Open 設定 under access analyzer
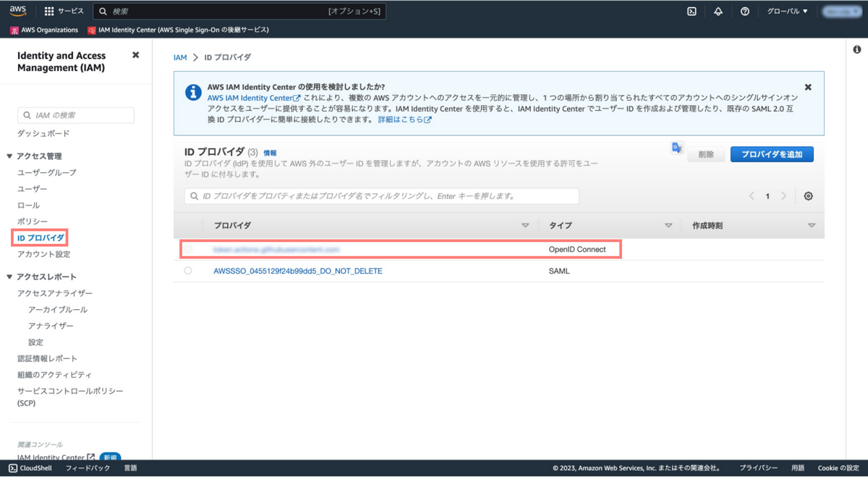This screenshot has height=477, width=868. [x=35, y=342]
